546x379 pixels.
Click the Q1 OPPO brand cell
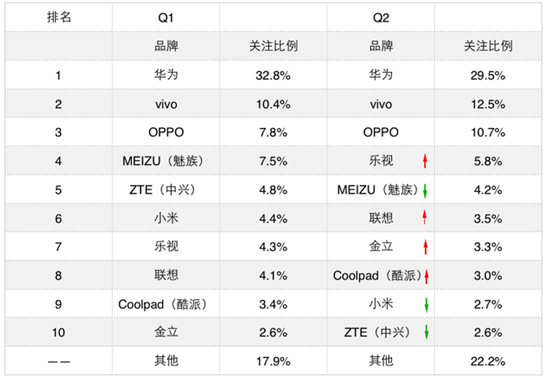tap(166, 132)
